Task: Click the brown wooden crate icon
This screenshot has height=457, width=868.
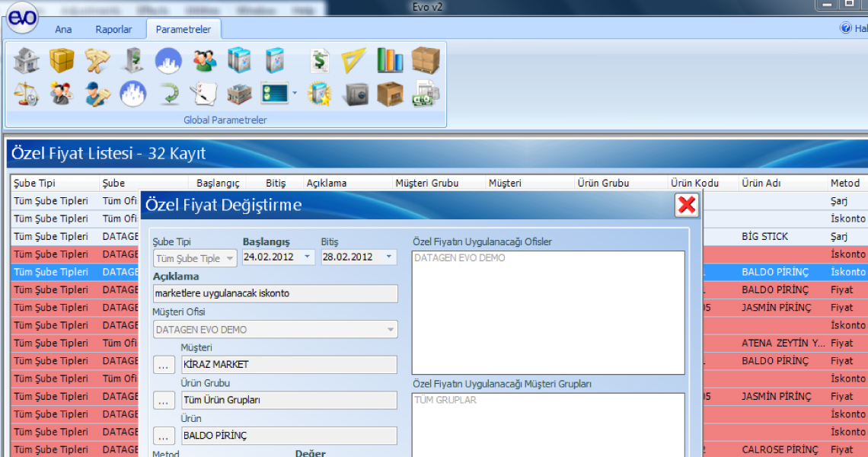Action: click(x=391, y=94)
